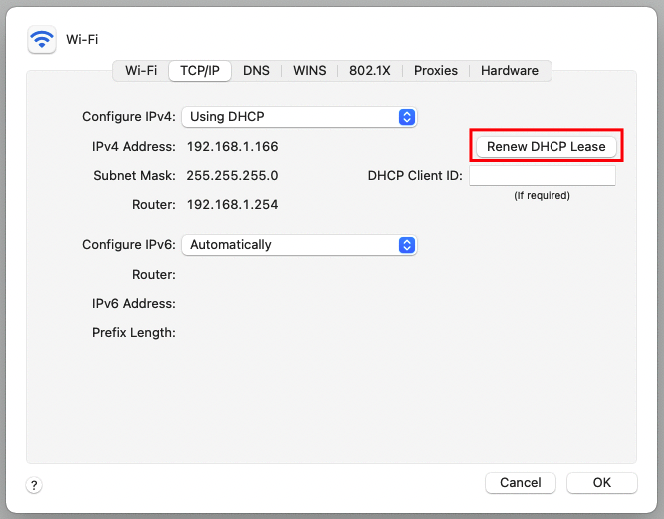Open the help question mark button
This screenshot has width=664, height=519.
[x=34, y=485]
